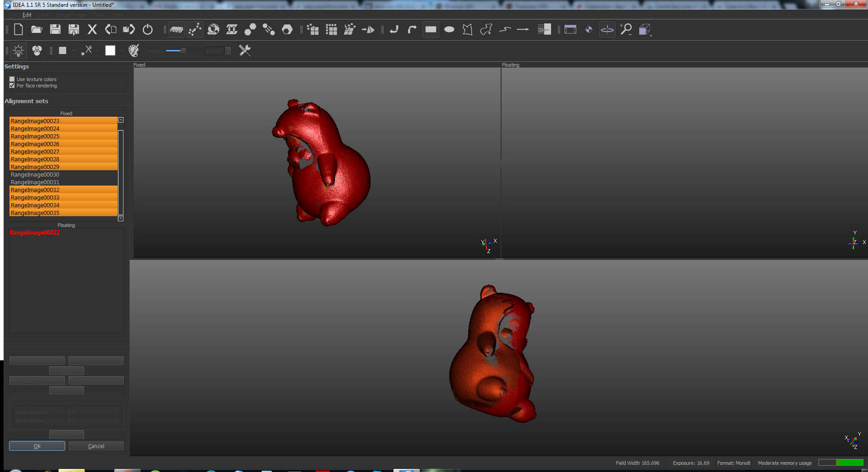Select red RangeImage00022 in the Floating list

(35, 232)
